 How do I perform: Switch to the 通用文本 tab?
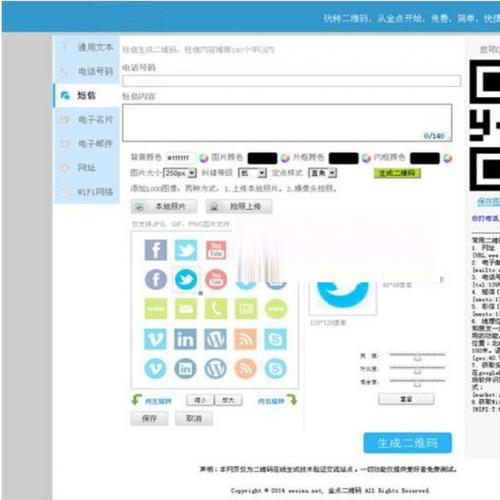[87, 47]
